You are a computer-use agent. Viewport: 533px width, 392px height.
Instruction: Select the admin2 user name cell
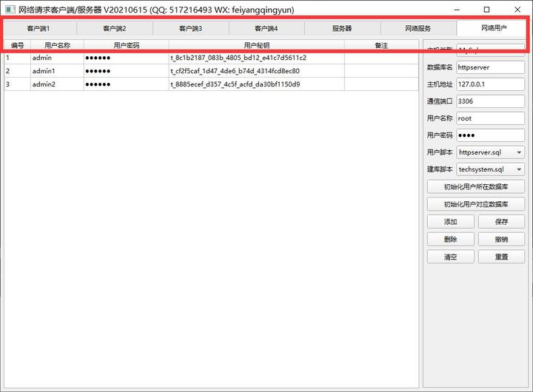pos(57,84)
